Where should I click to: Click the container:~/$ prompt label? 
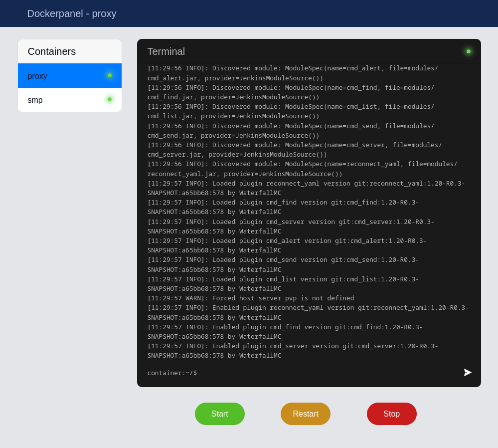172,373
